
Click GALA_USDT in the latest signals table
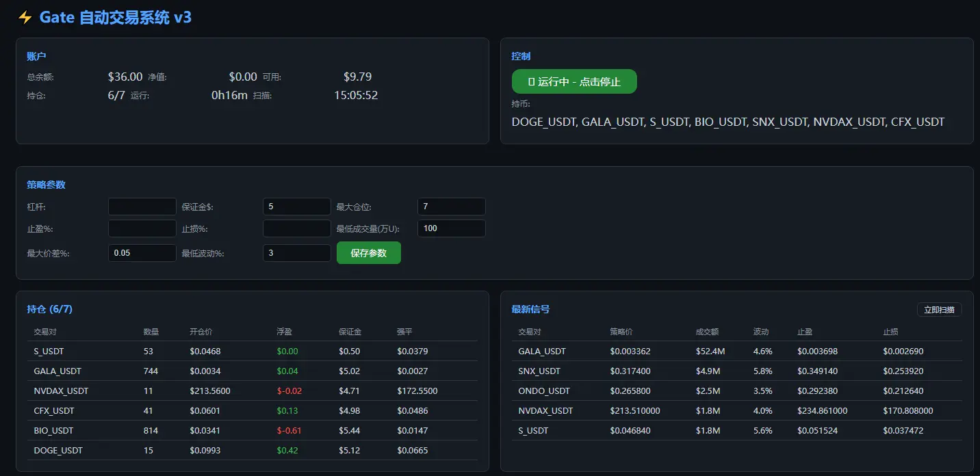pos(542,352)
